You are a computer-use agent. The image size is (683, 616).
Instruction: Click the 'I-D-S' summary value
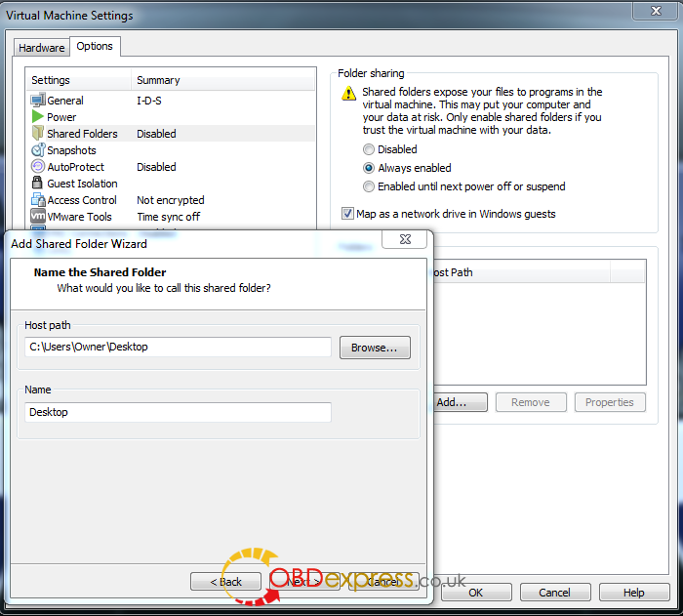coord(149,101)
